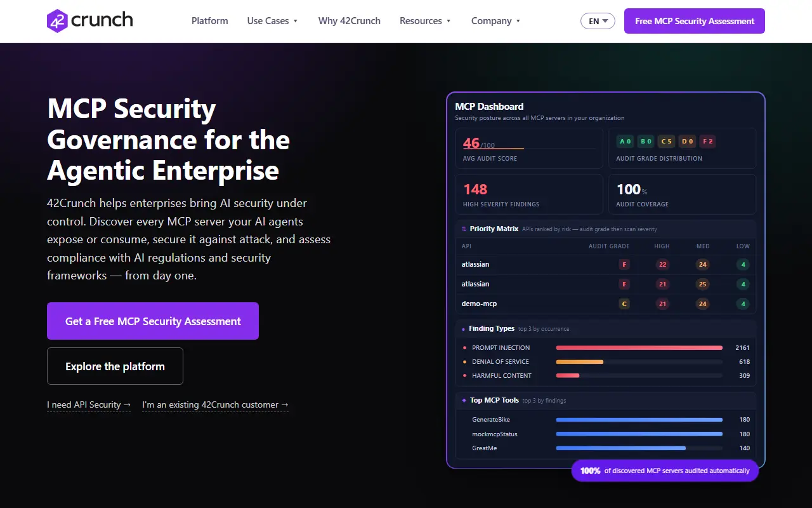Expand the Use Cases dropdown
The image size is (812, 508).
pyautogui.click(x=273, y=21)
